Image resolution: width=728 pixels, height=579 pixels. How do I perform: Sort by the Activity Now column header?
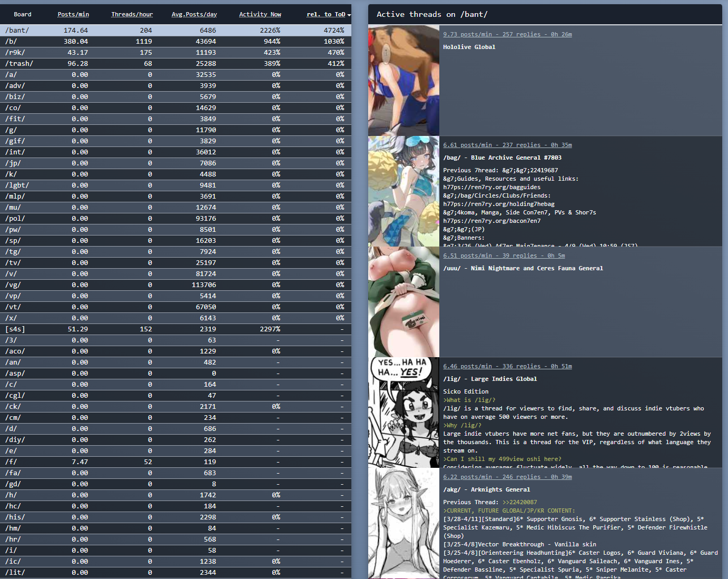[x=260, y=14]
